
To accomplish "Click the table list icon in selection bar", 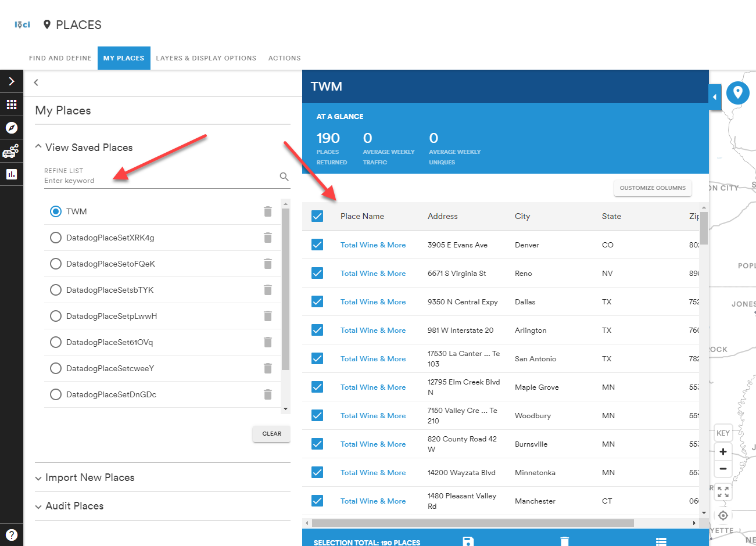I will click(661, 541).
